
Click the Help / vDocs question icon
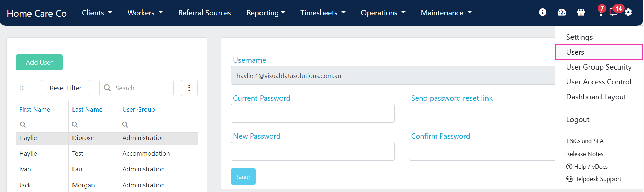(x=569, y=167)
